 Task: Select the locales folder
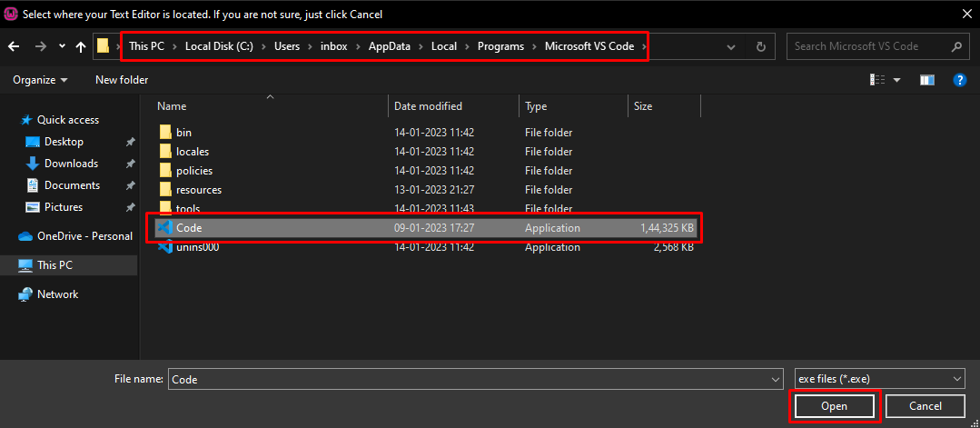pyautogui.click(x=193, y=152)
